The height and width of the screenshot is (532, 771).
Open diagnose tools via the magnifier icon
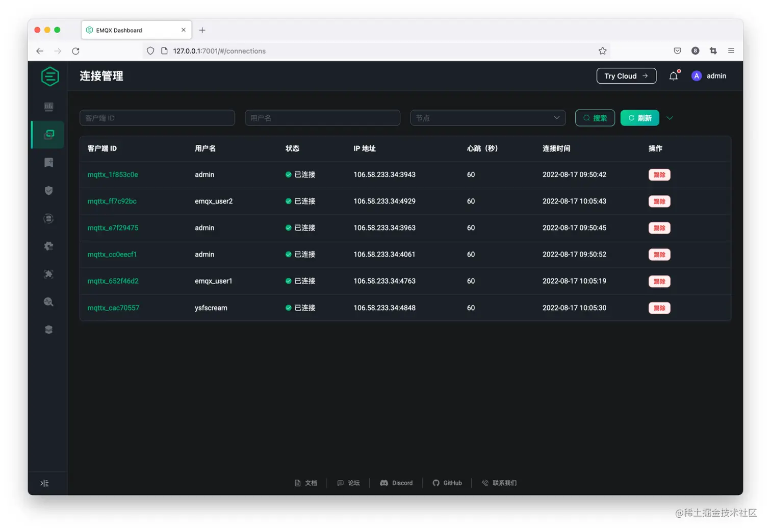[x=48, y=301]
